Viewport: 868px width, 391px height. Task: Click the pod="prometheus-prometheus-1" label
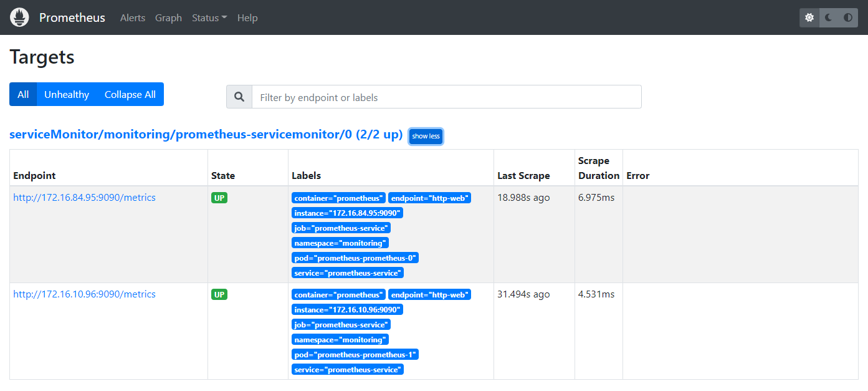click(x=355, y=354)
